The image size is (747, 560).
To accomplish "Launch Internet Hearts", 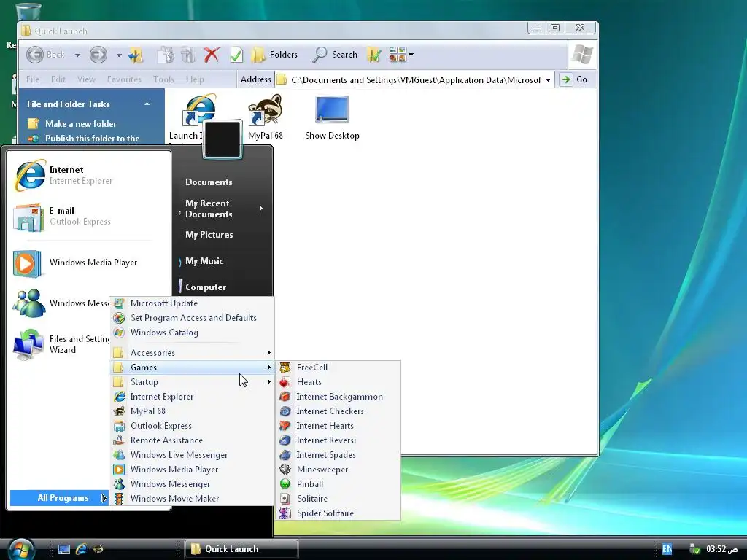I will tap(338, 426).
